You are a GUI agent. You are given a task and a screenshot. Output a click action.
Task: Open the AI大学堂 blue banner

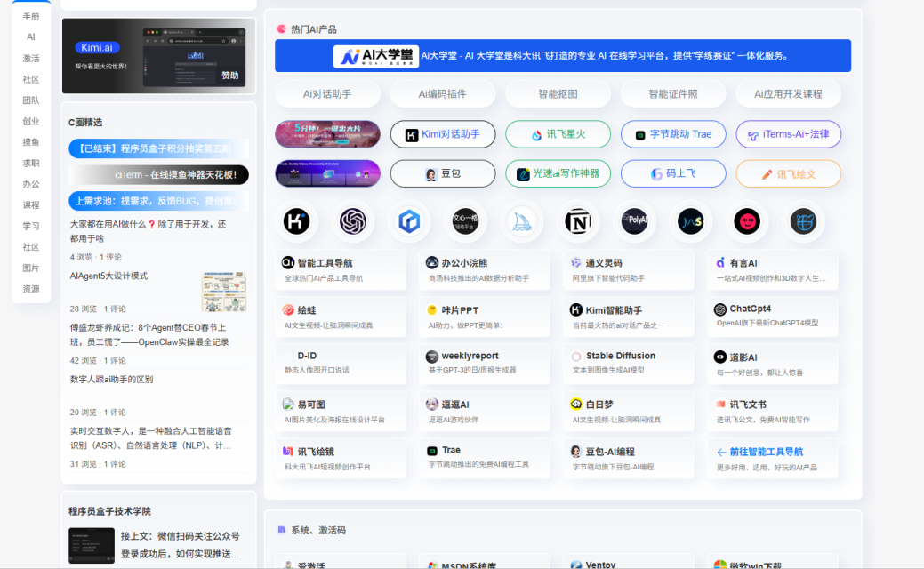pos(563,56)
